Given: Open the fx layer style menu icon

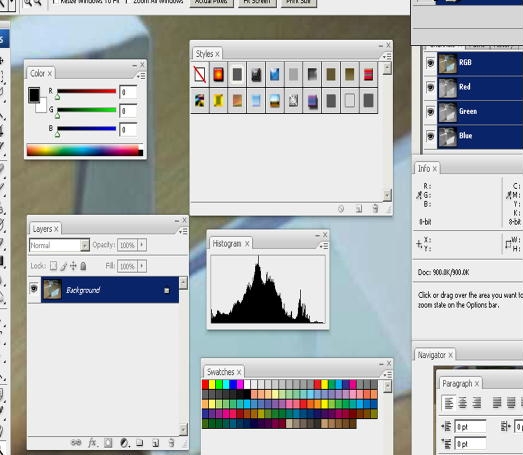Looking at the screenshot, I should pos(93,443).
